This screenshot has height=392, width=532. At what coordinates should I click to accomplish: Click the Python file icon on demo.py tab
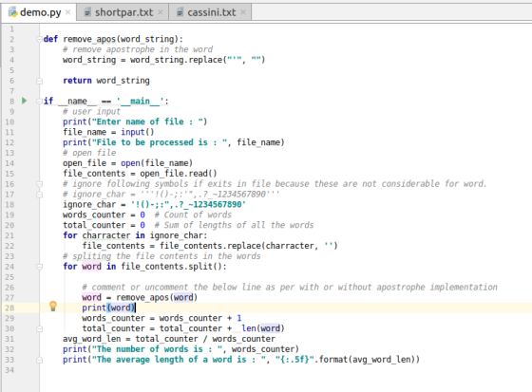pos(13,12)
